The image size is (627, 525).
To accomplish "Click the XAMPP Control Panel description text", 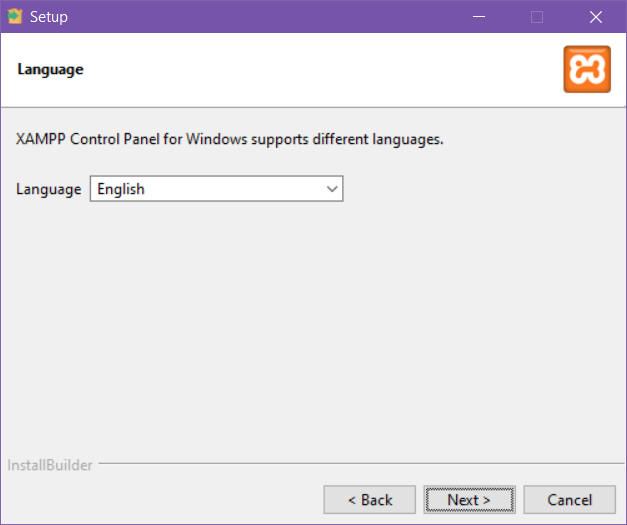I will coord(230,139).
